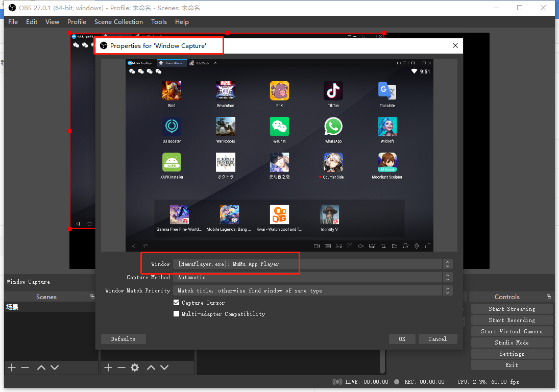559x392 pixels.
Task: Click the emulator home icon in bottom bar
Action: pos(145,246)
